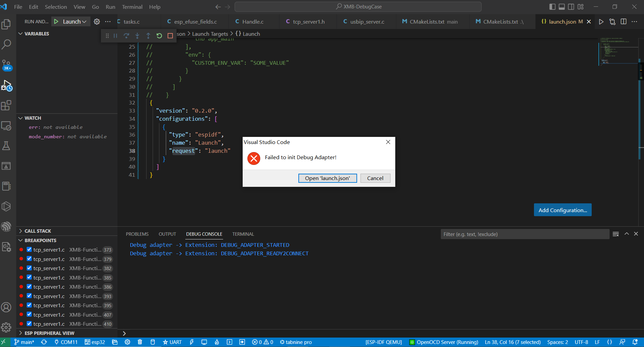Click the editor minimap preview

(x=618, y=52)
